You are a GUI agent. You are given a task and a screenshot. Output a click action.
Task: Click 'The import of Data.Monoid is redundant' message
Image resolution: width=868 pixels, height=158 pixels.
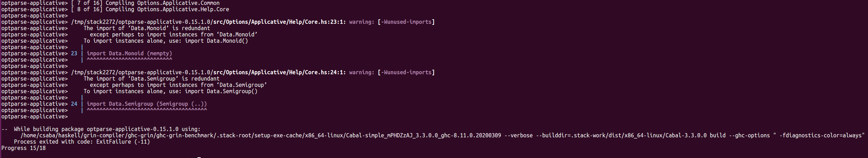pos(147,28)
